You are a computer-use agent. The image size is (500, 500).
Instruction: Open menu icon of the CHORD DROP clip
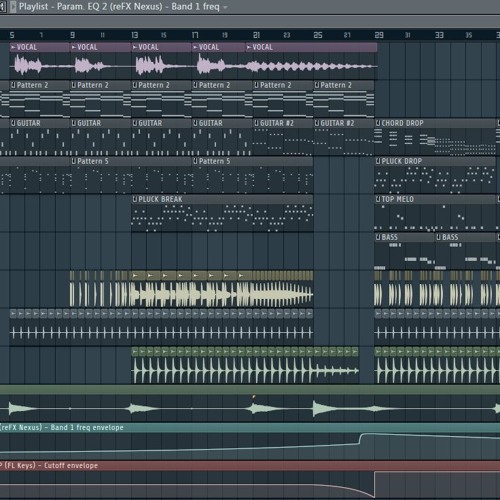tap(378, 123)
